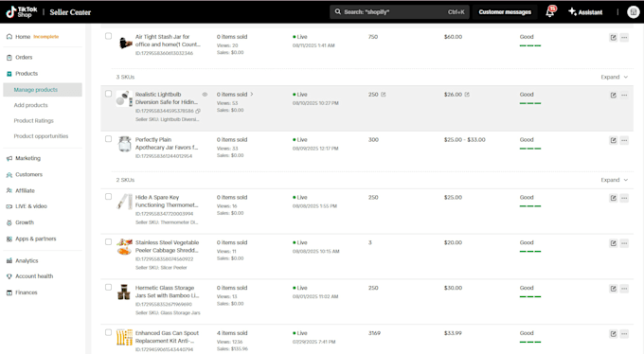The image size is (644, 354).
Task: Expand the 3 SKUs list
Action: tap(615, 78)
